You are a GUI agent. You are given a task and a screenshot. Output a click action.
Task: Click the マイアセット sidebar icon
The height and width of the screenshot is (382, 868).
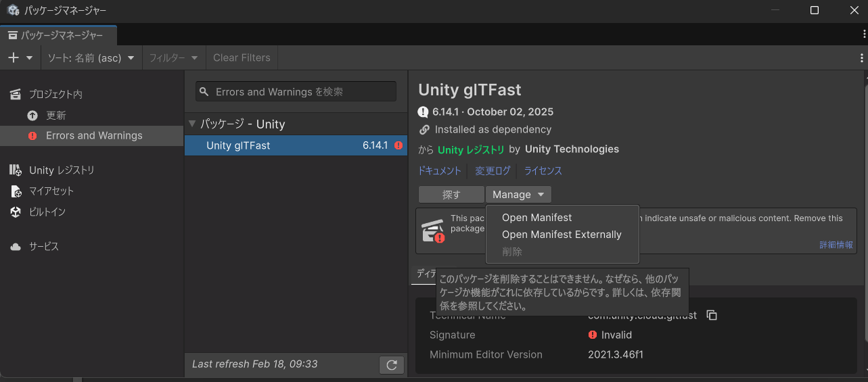click(x=16, y=191)
